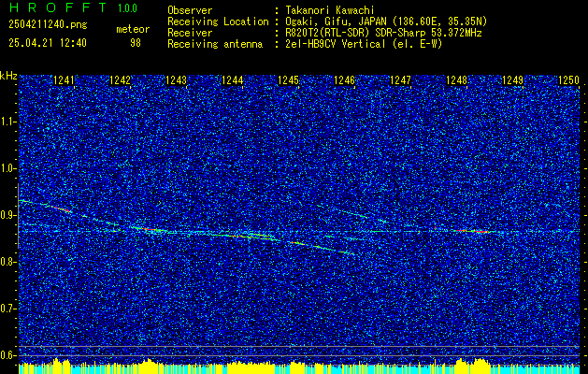Viewport: 588px width, 374px height.
Task: Click the filename 2504211240.png
Action: click(x=48, y=25)
